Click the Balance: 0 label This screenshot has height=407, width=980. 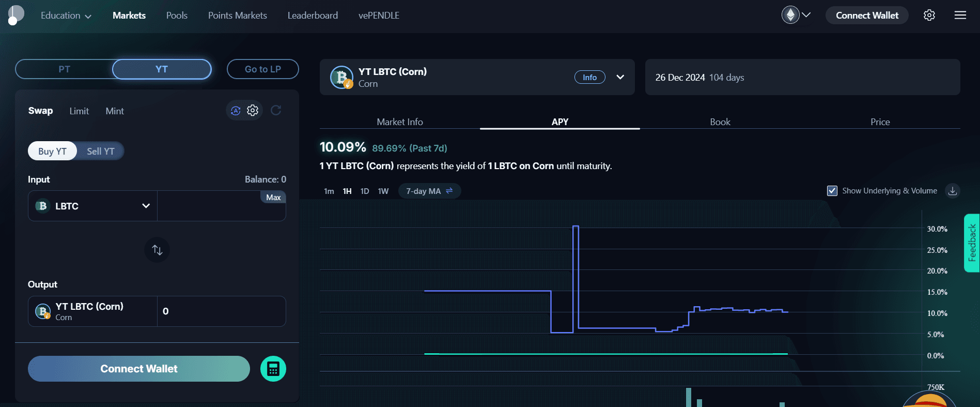point(265,179)
